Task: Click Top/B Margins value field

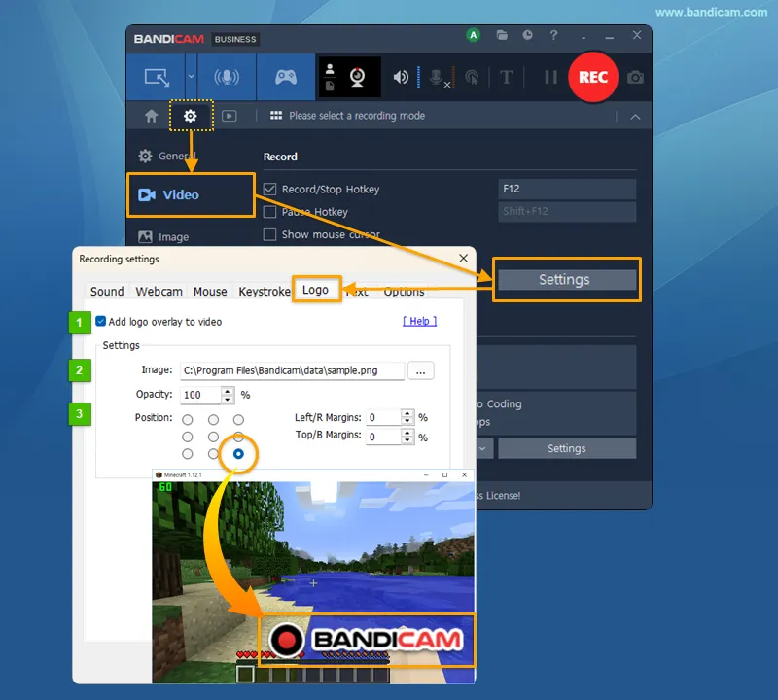Action: (x=383, y=437)
